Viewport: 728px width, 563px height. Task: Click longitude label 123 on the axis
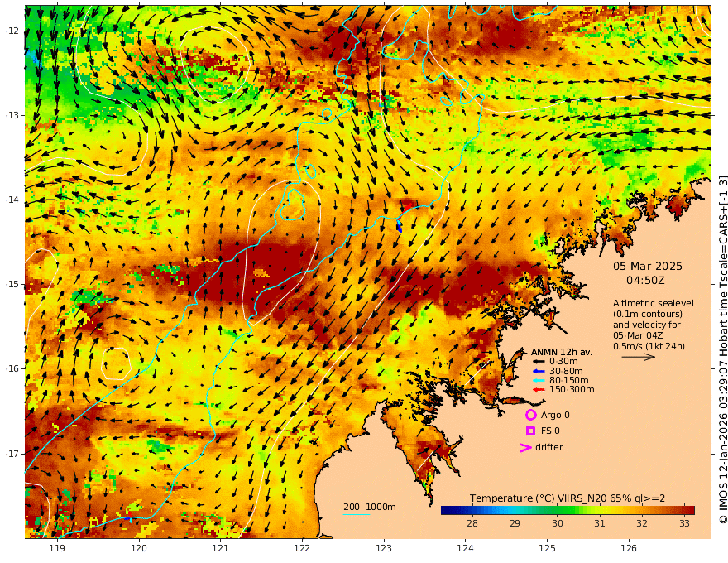[x=384, y=549]
